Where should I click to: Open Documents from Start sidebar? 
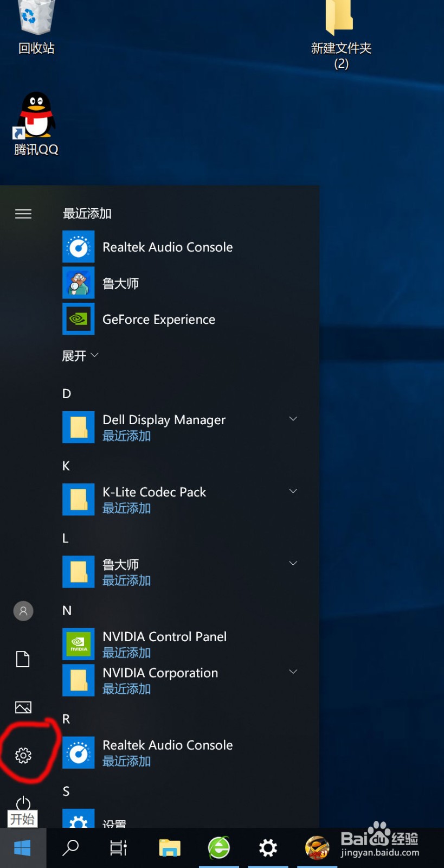tap(23, 659)
